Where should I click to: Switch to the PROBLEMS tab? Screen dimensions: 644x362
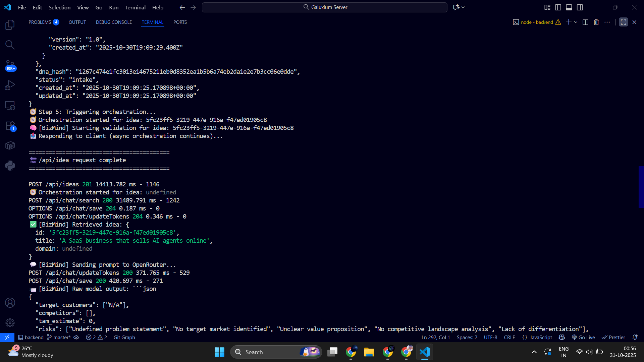coord(40,22)
